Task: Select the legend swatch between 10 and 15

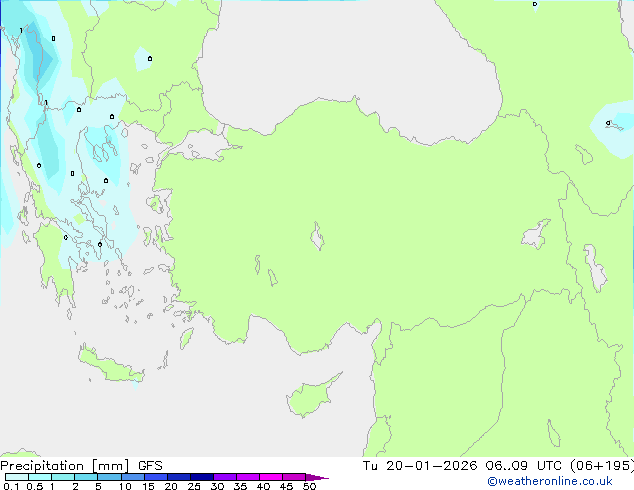Action: [133, 477]
